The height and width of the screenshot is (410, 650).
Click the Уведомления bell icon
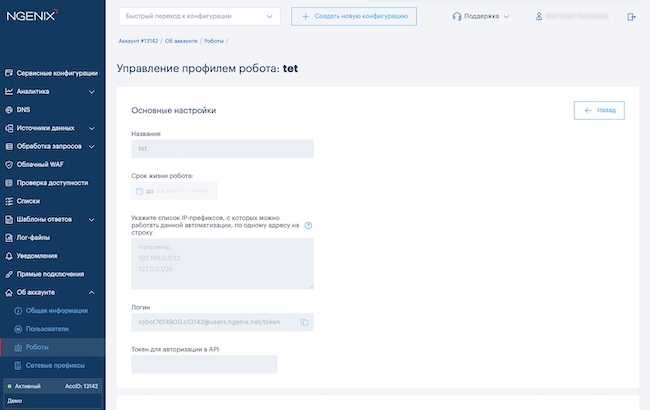pos(9,256)
